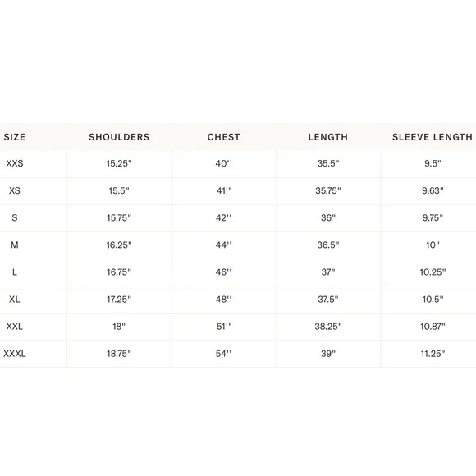Click the 18" shoulders value for XXL
The height and width of the screenshot is (476, 476).
[119, 327]
